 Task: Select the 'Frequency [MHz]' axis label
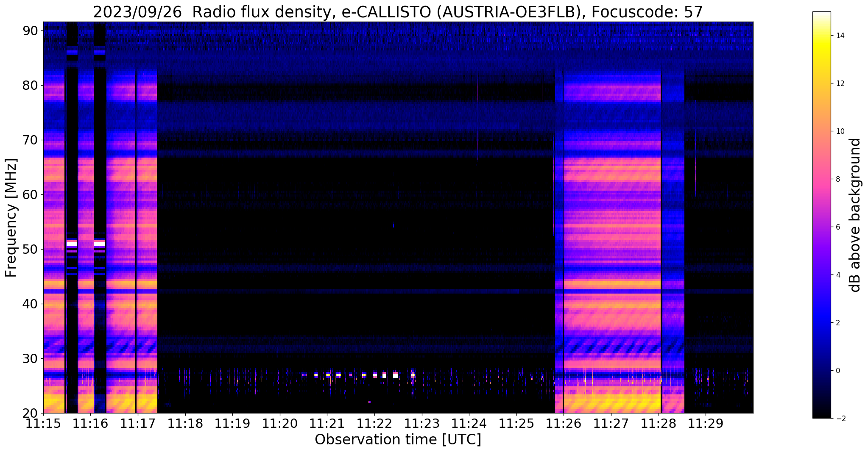[11, 218]
